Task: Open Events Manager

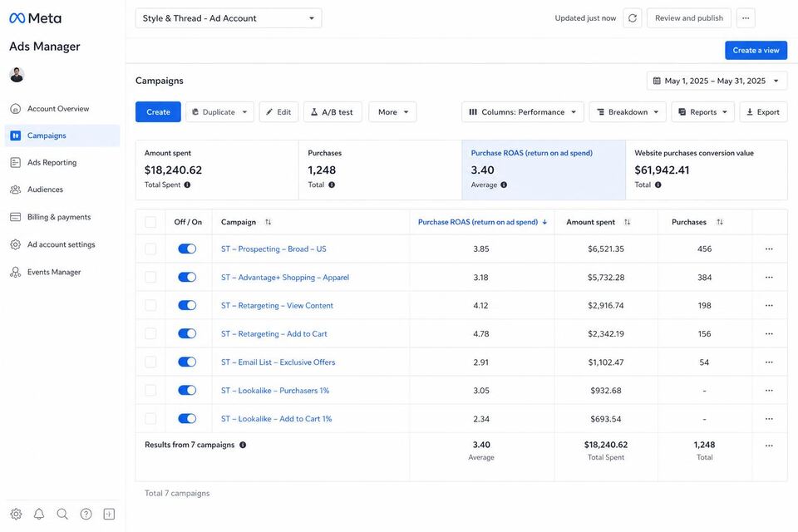Action: pos(62,272)
